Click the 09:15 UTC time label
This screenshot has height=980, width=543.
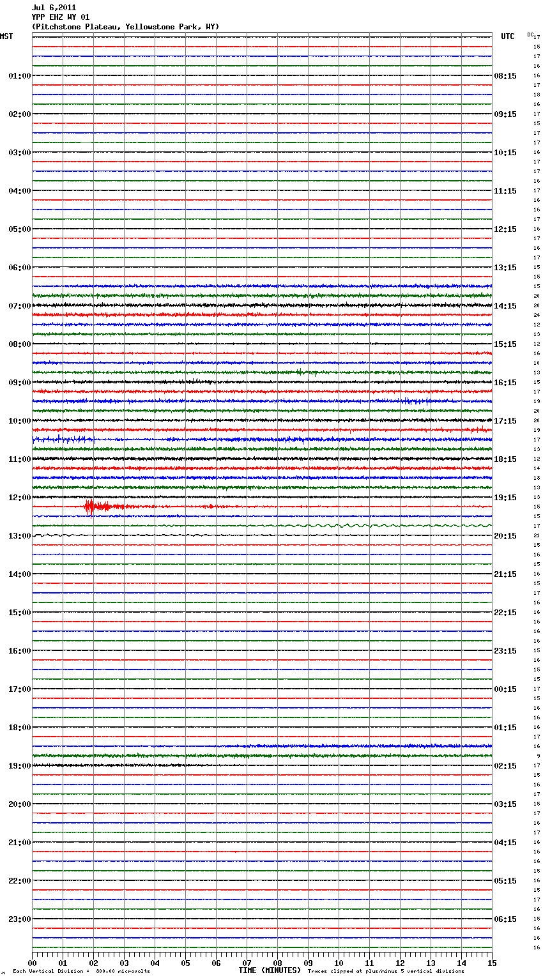click(x=505, y=114)
